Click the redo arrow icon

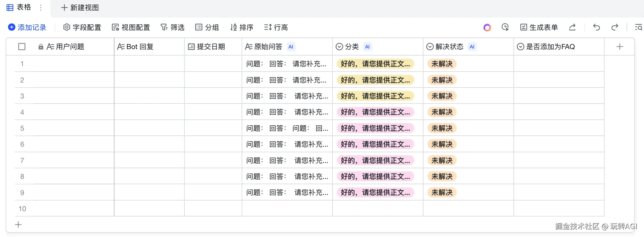click(x=615, y=27)
